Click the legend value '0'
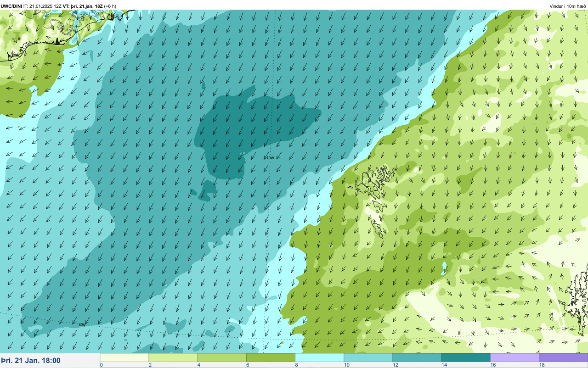 (101, 365)
